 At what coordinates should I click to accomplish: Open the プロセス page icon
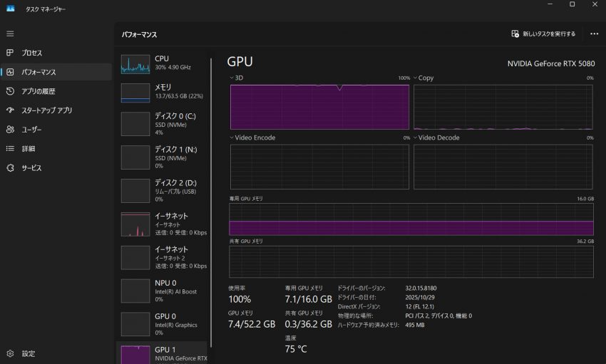[10, 53]
